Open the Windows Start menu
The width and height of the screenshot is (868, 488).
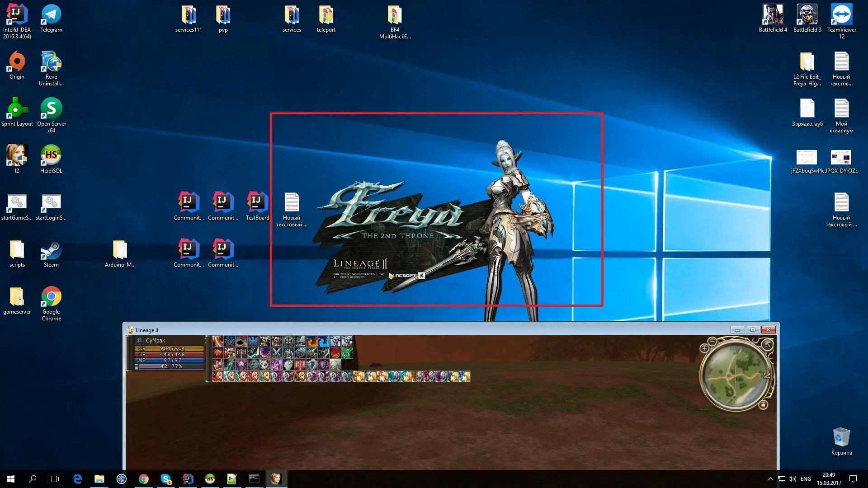11,479
